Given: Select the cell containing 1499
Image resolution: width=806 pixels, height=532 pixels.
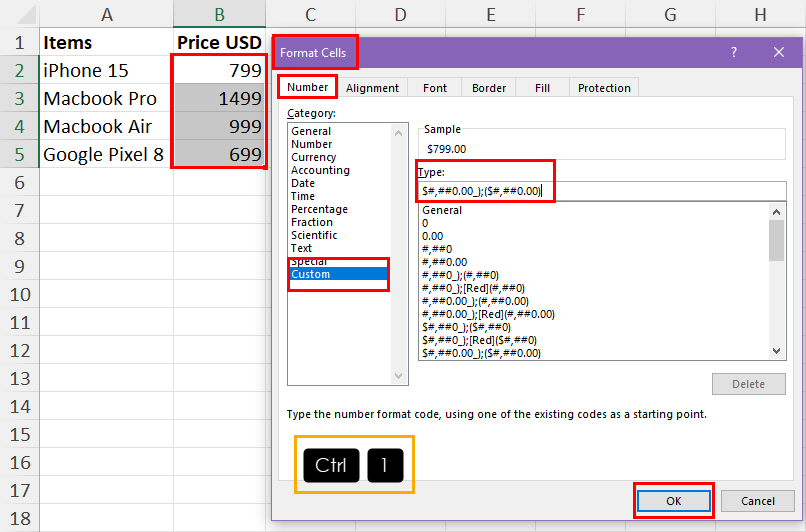Looking at the screenshot, I should tap(219, 98).
